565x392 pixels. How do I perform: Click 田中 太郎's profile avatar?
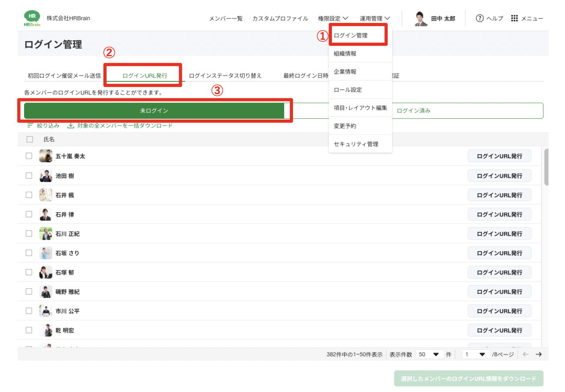[421, 19]
